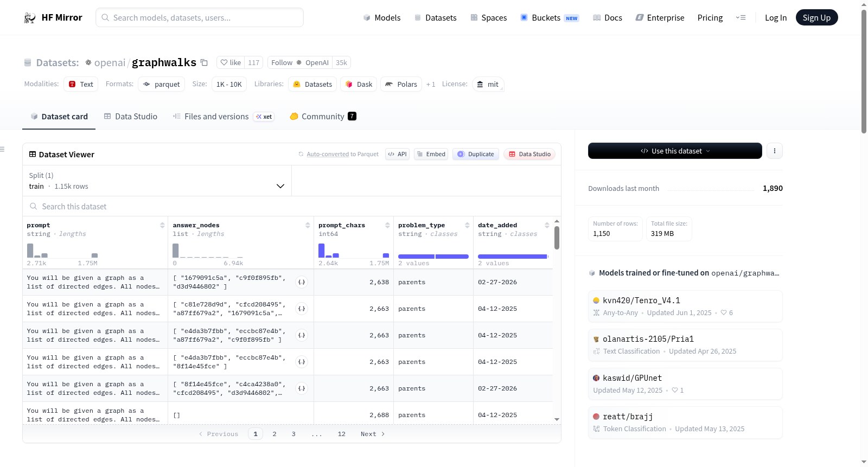The image size is (868, 467).
Task: Click the Search this dataset field
Action: click(292, 207)
